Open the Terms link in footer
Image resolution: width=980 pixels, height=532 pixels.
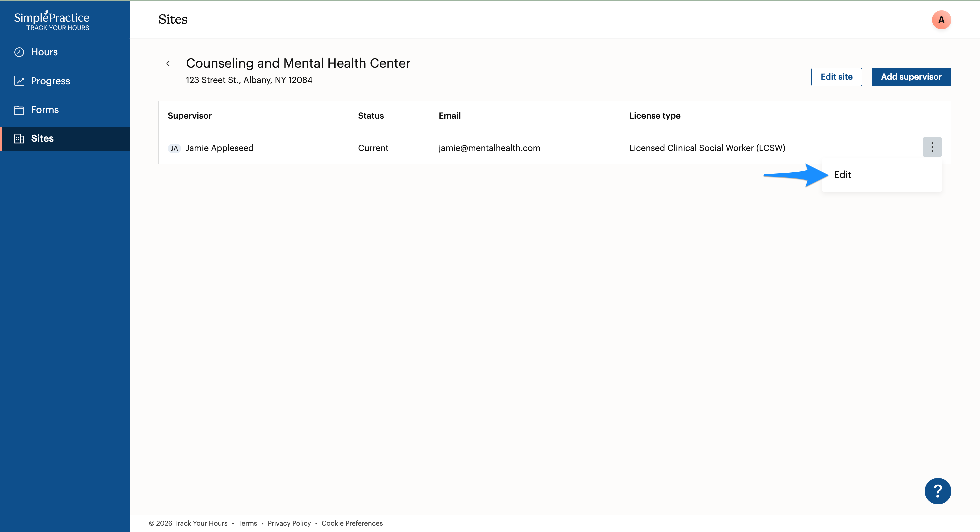pyautogui.click(x=247, y=523)
